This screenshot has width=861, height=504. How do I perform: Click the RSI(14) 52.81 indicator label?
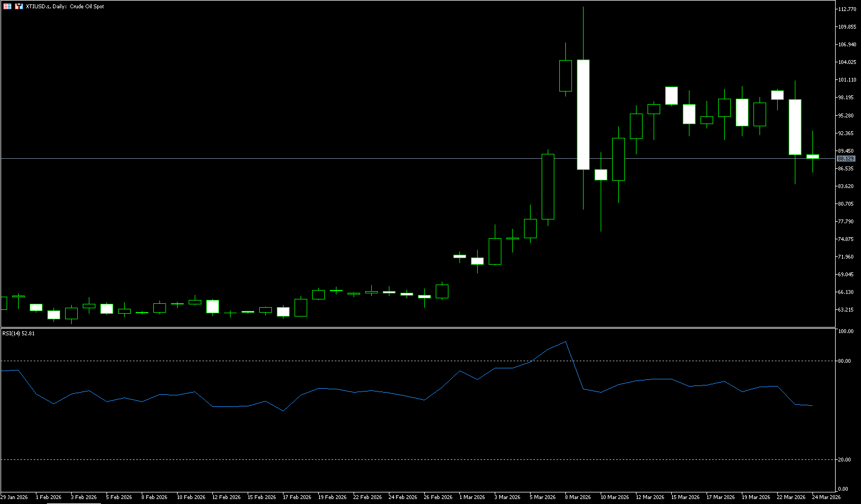pos(18,334)
